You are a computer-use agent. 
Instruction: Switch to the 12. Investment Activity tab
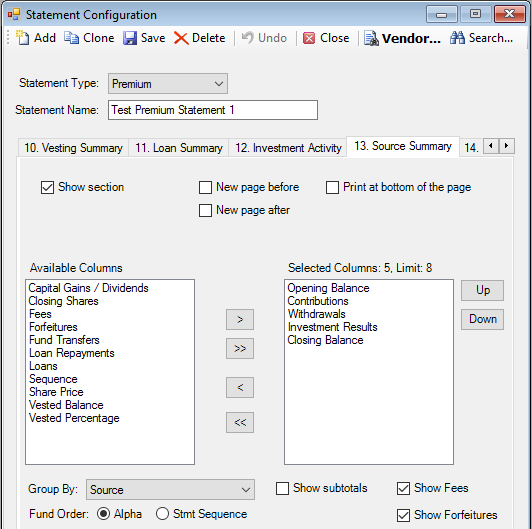tap(288, 148)
